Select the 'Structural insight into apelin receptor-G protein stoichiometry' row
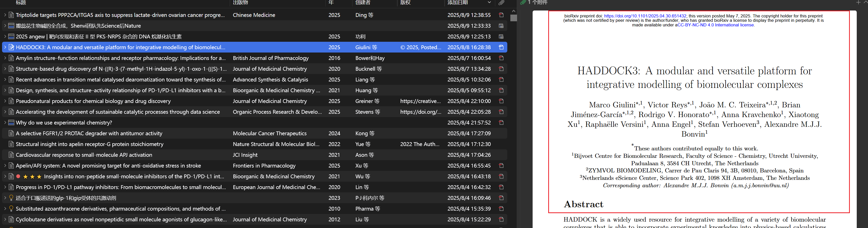 tap(254, 144)
